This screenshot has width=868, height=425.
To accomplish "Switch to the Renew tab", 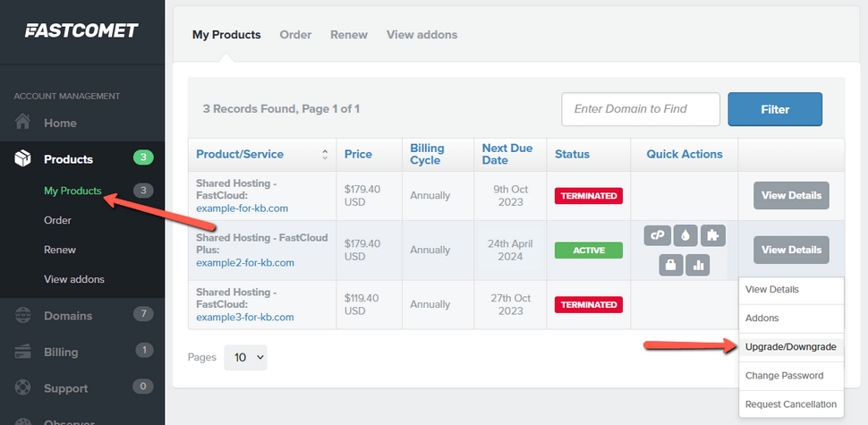I will [x=349, y=35].
